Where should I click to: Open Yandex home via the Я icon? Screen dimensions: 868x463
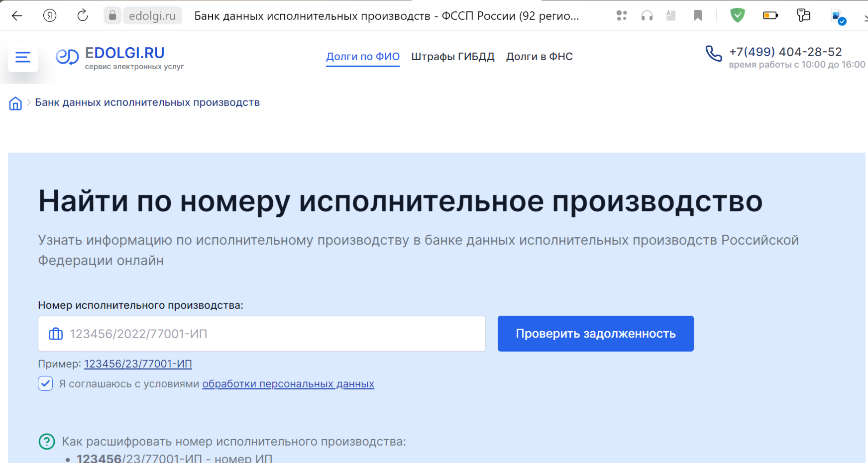(x=50, y=16)
